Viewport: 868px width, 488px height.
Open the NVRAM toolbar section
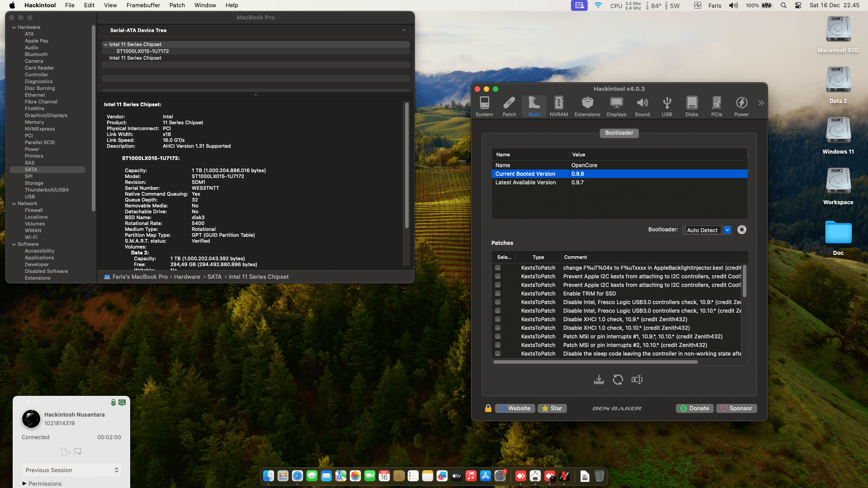(558, 107)
